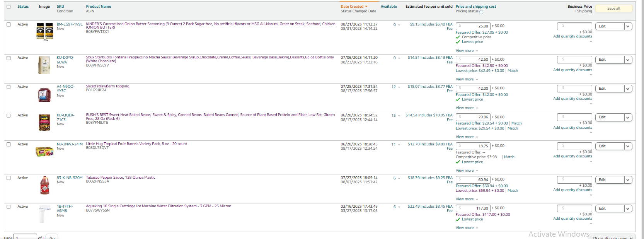Viewport: 644px width, 239px height.
Task: Open Edit dropdown arrow for Aquaking row
Action: tap(628, 208)
